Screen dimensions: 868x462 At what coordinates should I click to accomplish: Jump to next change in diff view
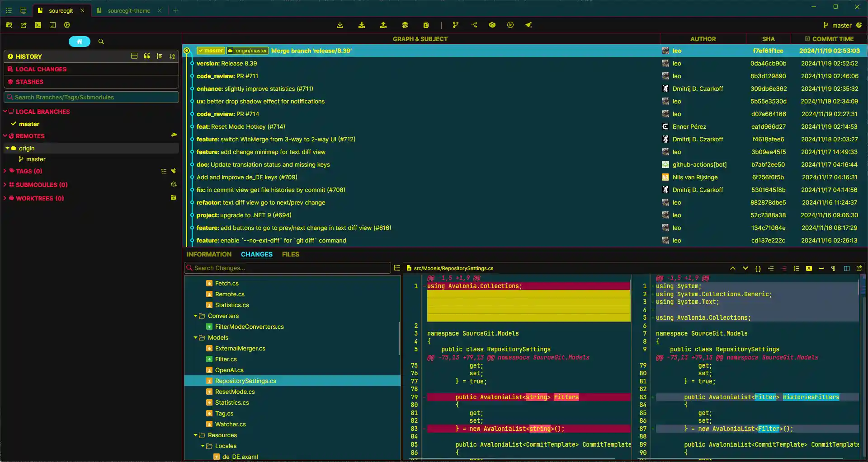click(x=745, y=268)
